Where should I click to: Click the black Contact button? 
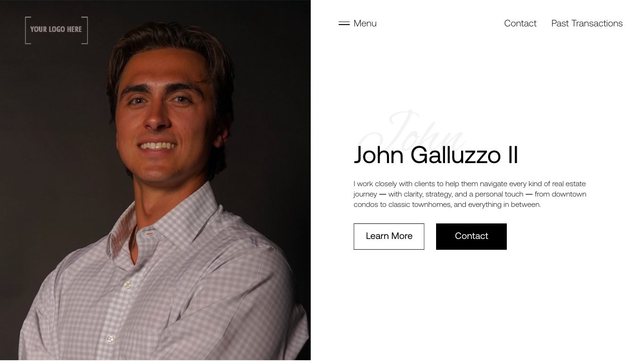(471, 236)
